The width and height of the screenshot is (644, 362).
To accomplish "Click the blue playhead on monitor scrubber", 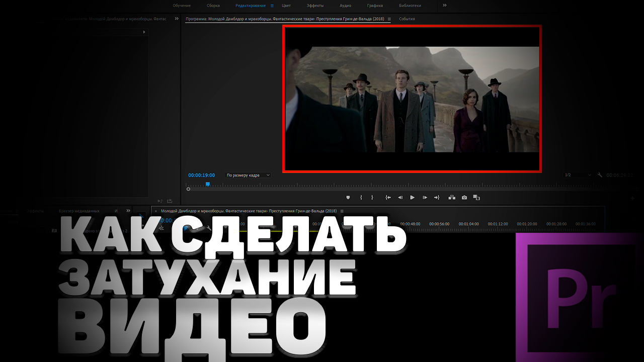I will (x=207, y=185).
